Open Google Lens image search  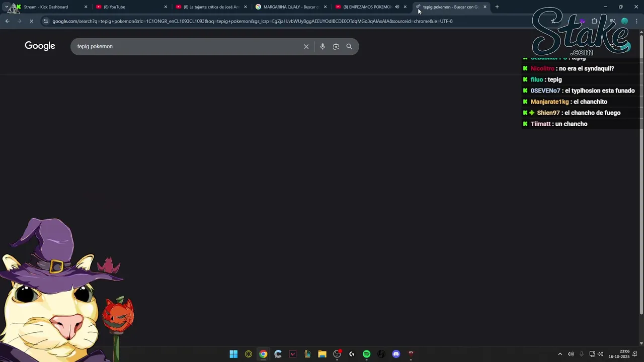click(336, 47)
